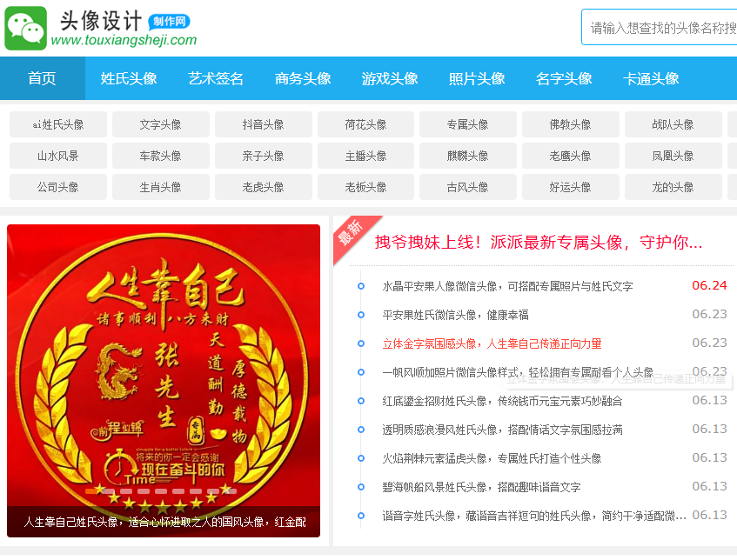
Task: Open article 透明质感浪漫风姓氏头像
Action: coord(502,430)
